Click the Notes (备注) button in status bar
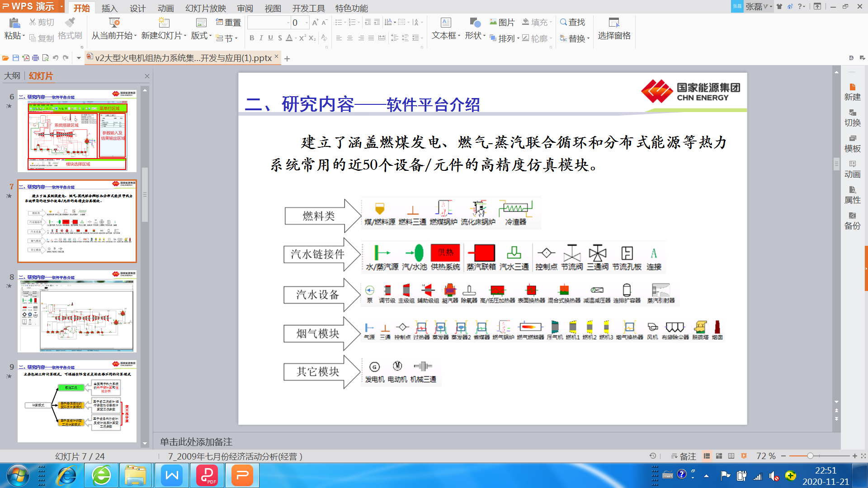 tap(684, 456)
